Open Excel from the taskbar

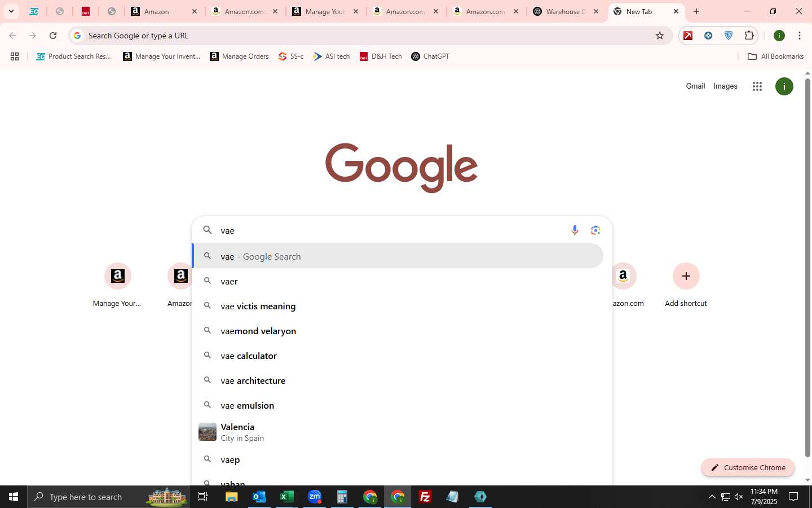286,497
